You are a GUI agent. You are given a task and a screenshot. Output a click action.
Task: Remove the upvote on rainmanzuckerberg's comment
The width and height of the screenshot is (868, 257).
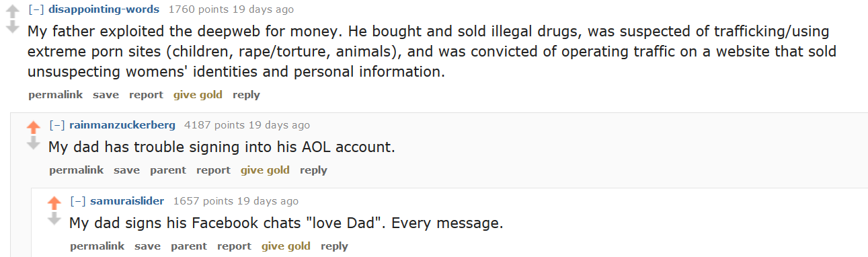click(x=33, y=126)
